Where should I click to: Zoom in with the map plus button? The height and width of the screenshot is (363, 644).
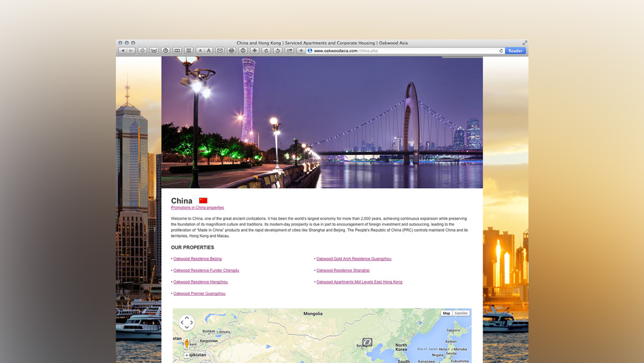[x=187, y=355]
